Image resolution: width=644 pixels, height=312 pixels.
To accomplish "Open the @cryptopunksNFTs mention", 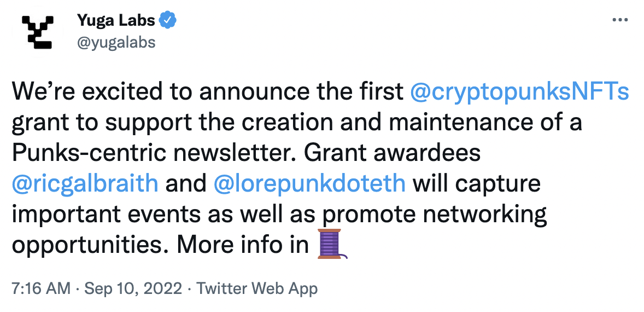I will coord(519,92).
